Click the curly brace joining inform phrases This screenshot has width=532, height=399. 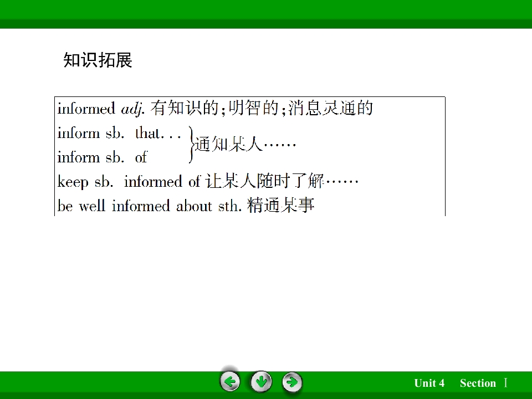point(192,145)
